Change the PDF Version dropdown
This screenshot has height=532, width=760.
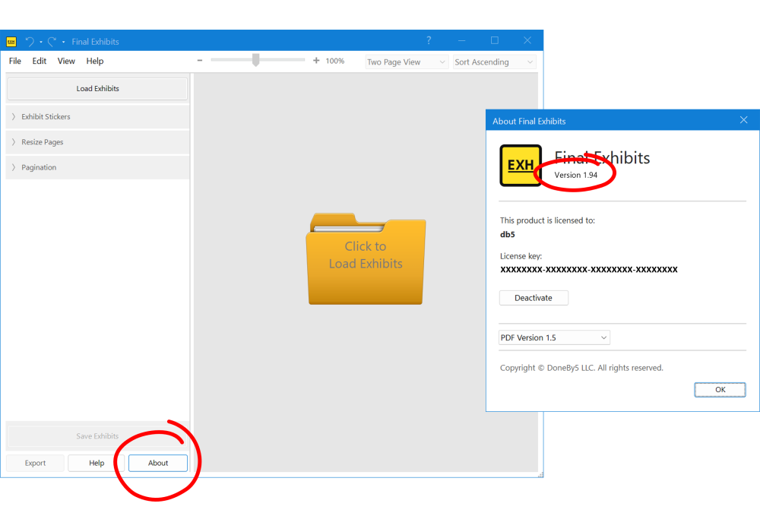pyautogui.click(x=554, y=337)
